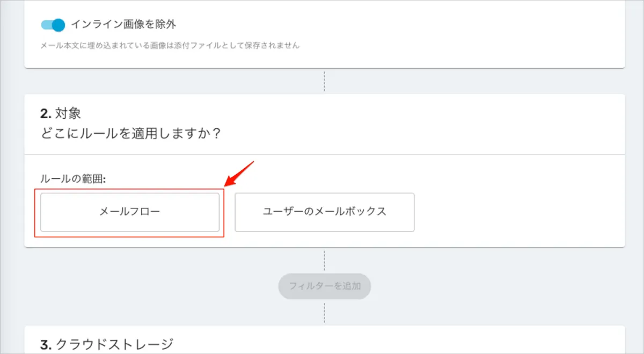Click empty area right of ユーザーのメールボックス button
Screen dimensions: 644x354
pyautogui.click(x=515, y=212)
